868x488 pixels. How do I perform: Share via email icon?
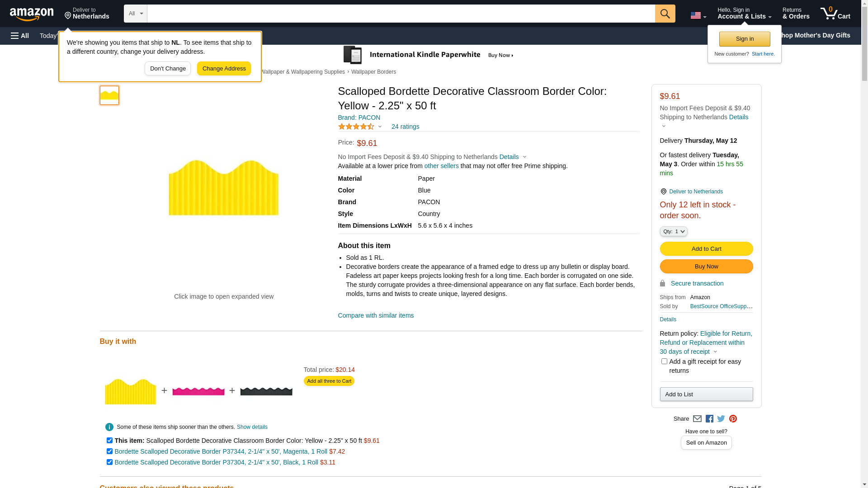[x=697, y=419]
